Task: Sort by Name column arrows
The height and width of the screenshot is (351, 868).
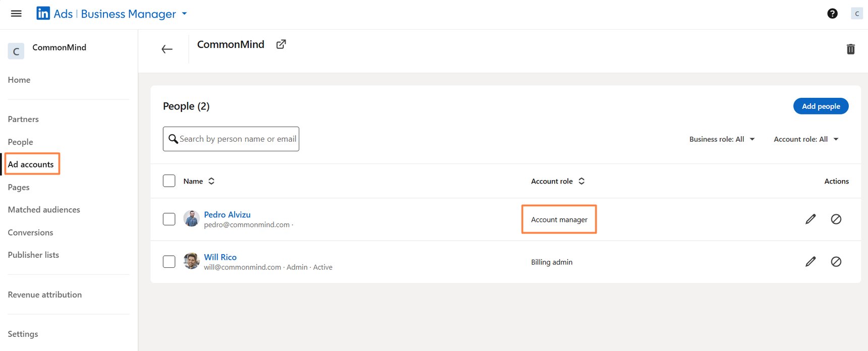Action: [211, 181]
